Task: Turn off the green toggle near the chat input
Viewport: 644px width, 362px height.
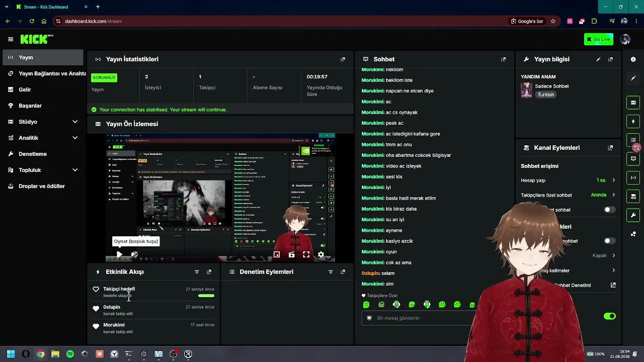Action: [609, 316]
